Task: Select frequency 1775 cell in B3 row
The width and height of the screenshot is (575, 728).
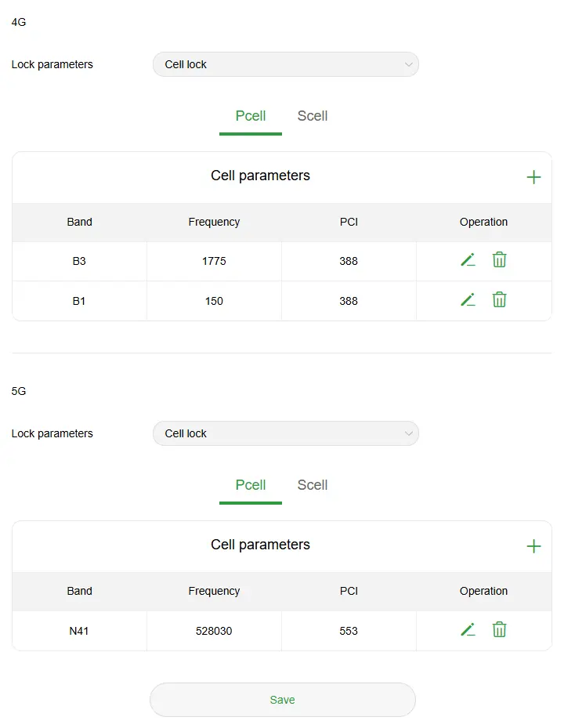Action: [214, 261]
